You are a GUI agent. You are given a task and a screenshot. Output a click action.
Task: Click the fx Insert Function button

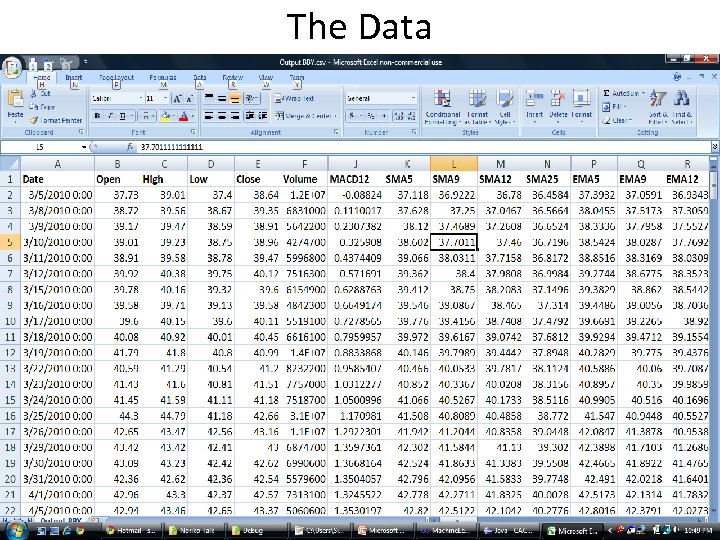130,147
